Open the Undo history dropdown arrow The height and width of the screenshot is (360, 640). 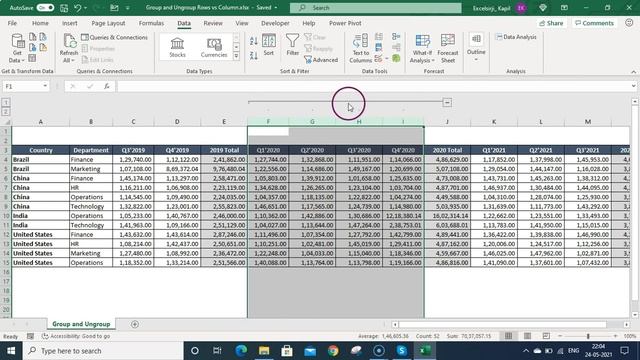pyautogui.click(x=85, y=8)
